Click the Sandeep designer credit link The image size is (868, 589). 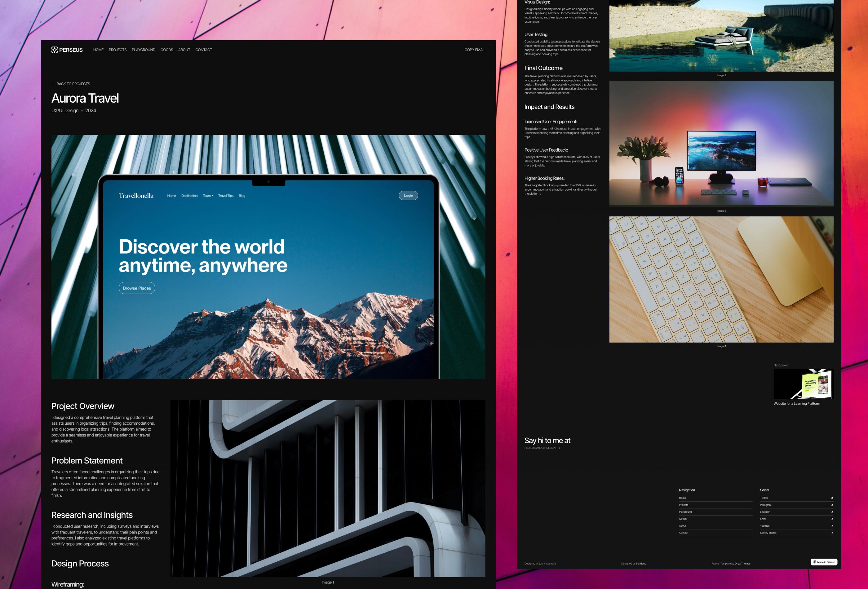641,564
